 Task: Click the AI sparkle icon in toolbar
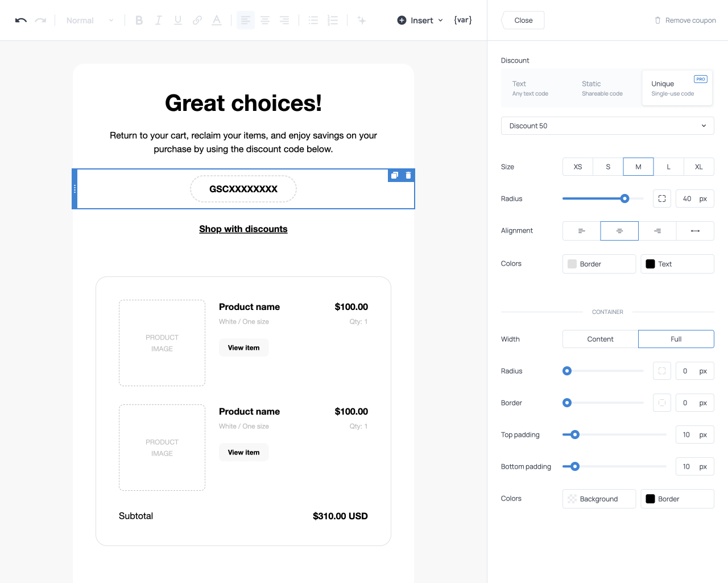pyautogui.click(x=361, y=20)
